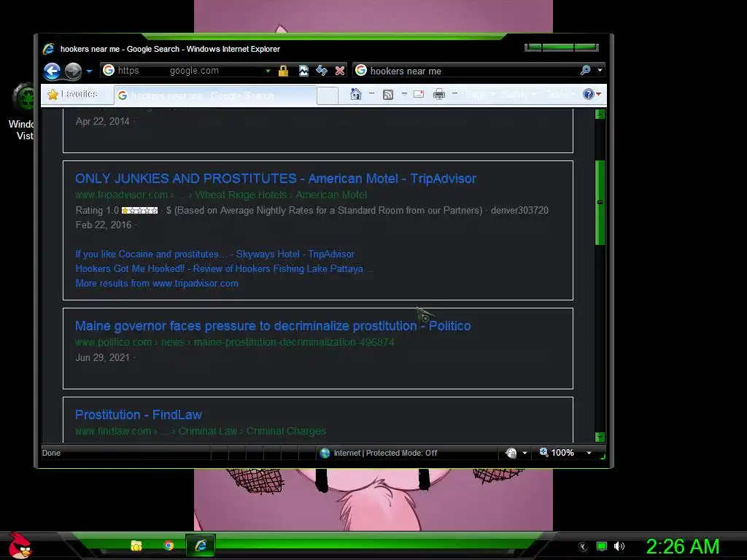Select the Google Search tab
This screenshot has height=560, width=747.
point(215,96)
